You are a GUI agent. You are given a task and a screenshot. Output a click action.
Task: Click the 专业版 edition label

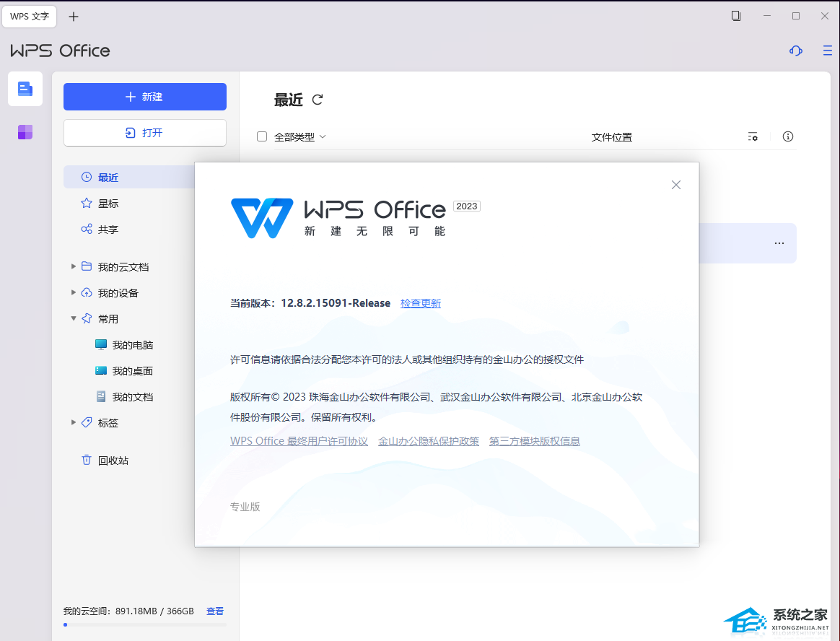(x=245, y=507)
